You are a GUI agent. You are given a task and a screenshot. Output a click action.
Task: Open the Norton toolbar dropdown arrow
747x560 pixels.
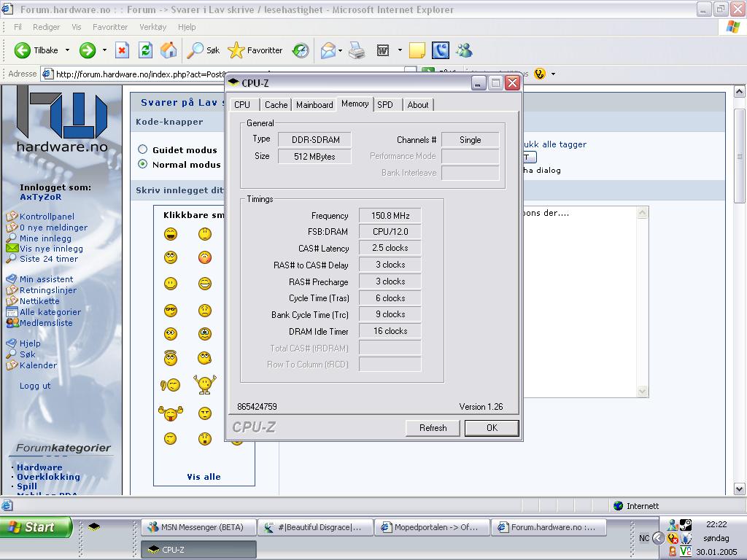[x=553, y=74]
